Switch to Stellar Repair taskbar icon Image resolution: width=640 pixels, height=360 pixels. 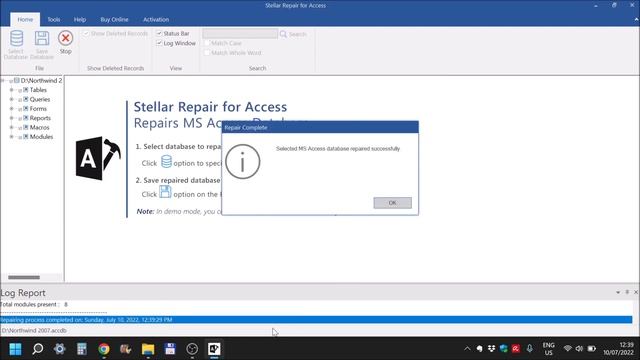click(214, 349)
